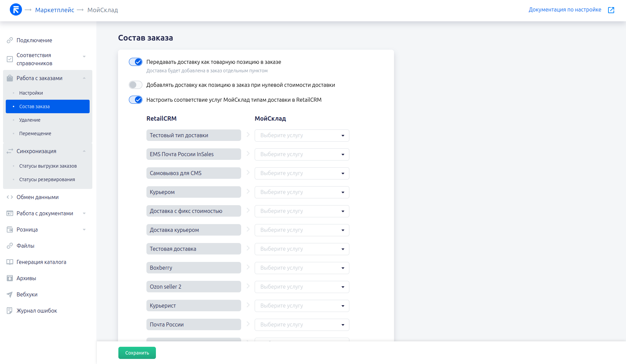The image size is (626, 364).
Task: Open Документация по настройке link
Action: [x=565, y=10]
